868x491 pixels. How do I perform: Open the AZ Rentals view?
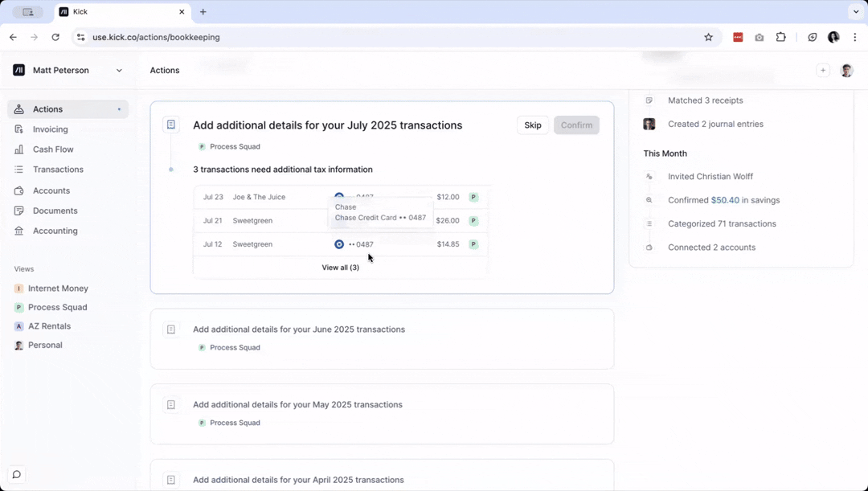point(49,326)
